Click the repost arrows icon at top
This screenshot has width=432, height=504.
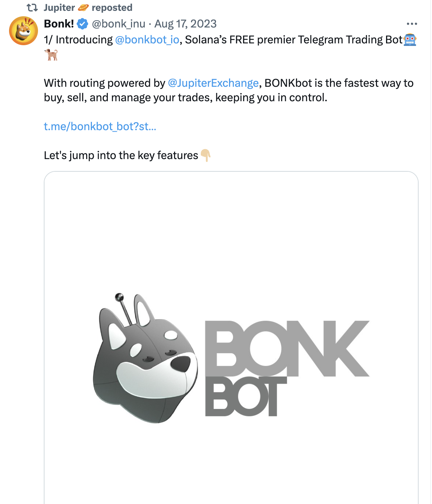(32, 8)
